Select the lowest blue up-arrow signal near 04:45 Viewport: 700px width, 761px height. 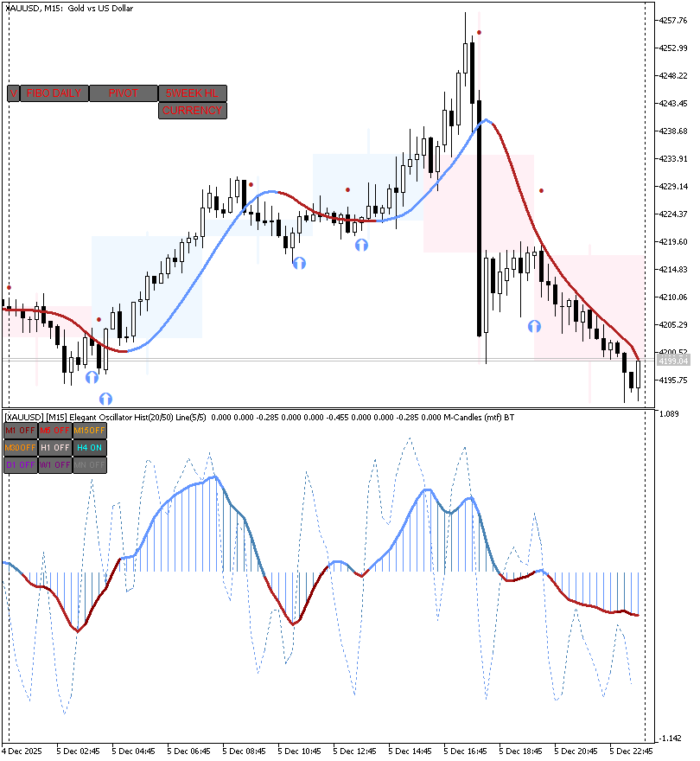[x=105, y=399]
